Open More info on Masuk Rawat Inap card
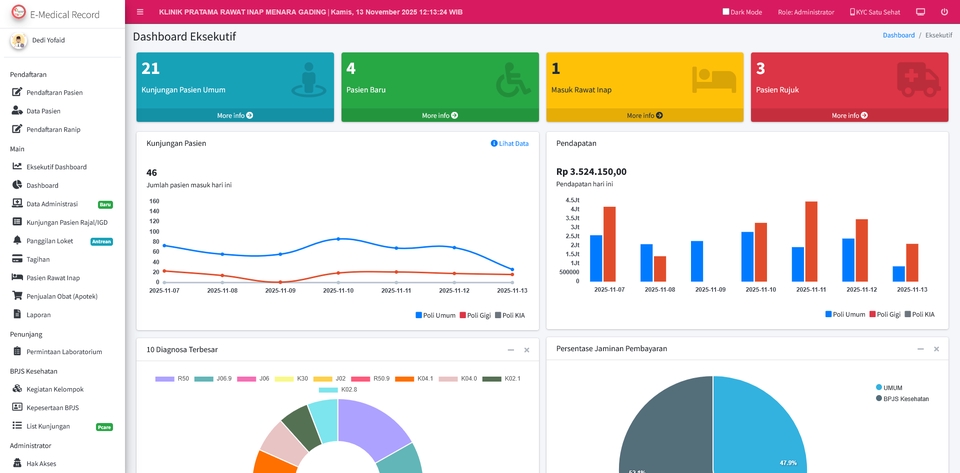The width and height of the screenshot is (960, 473). coord(645,115)
